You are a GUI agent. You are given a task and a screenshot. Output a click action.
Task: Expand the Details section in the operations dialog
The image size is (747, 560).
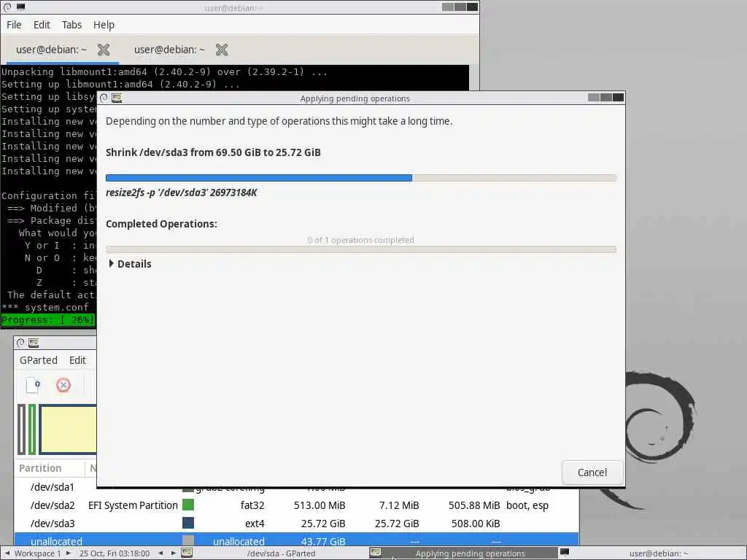(x=130, y=264)
